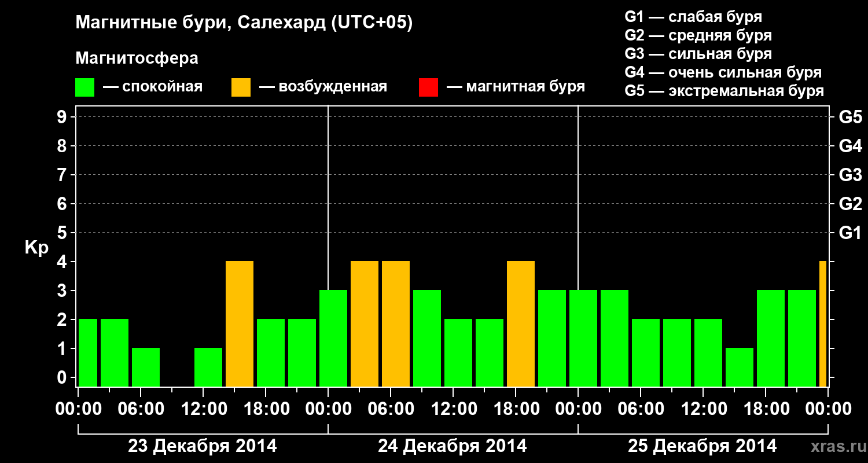Click the orange bar above 06:00, 24 Декабря
868x463 pixels.
(396, 324)
